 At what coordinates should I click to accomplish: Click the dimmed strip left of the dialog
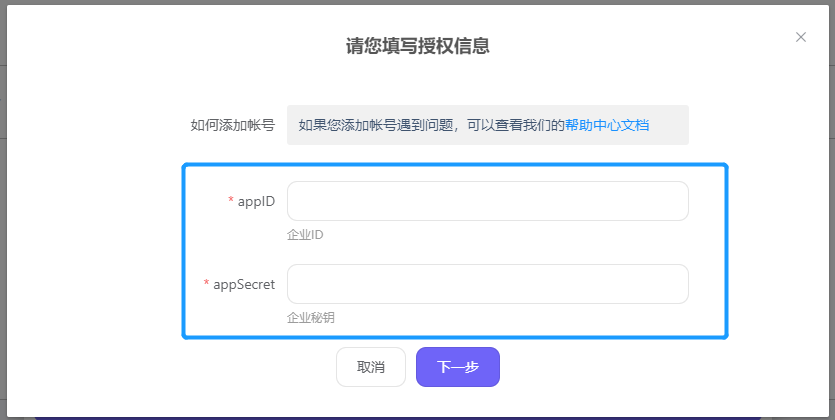click(3, 213)
